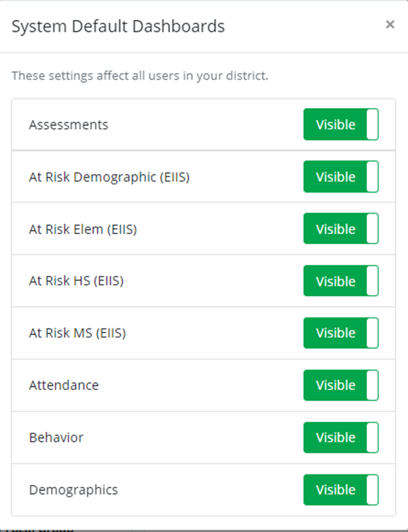
Task: Switch off At Risk Elem (EIIS) visibility
Action: [341, 229]
